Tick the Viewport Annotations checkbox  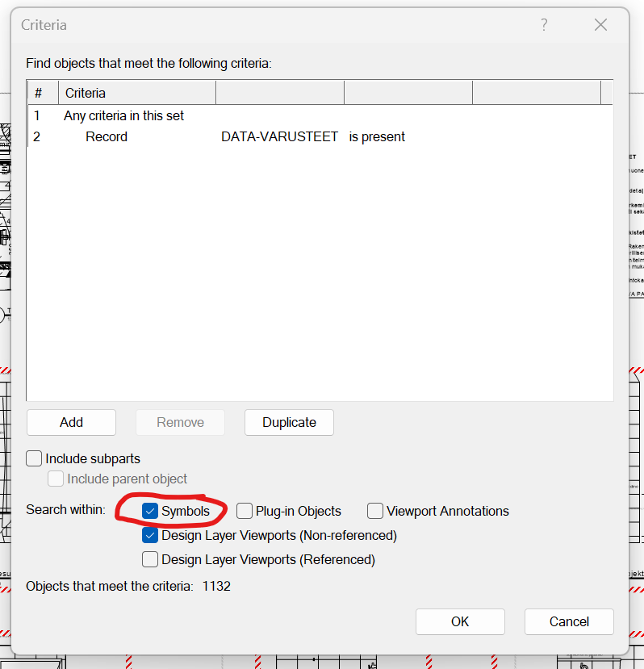[375, 511]
